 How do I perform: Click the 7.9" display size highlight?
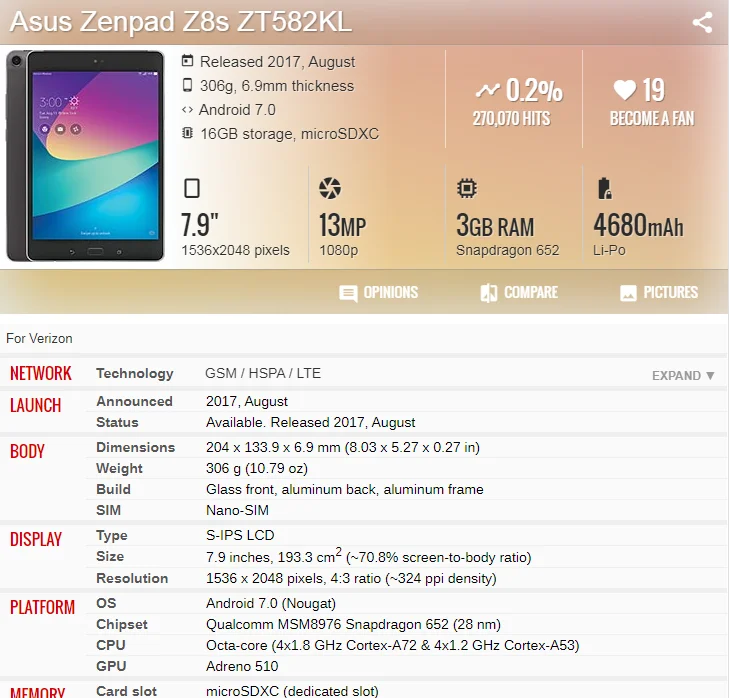pyautogui.click(x=200, y=225)
